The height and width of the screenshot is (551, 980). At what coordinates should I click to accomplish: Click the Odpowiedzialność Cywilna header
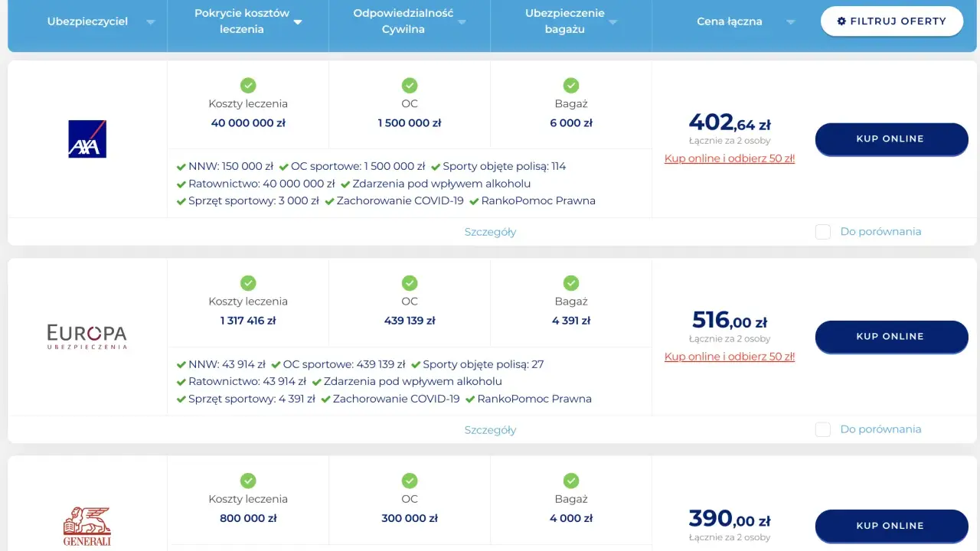tap(403, 21)
